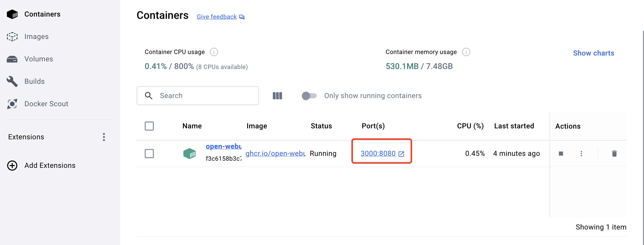
Task: Open the Containers section in sidebar
Action: pos(42,14)
